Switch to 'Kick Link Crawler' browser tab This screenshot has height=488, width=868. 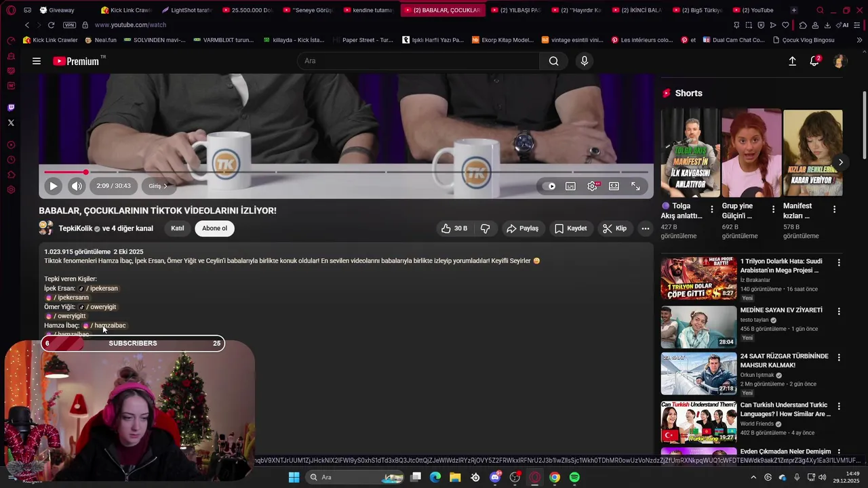(x=127, y=10)
